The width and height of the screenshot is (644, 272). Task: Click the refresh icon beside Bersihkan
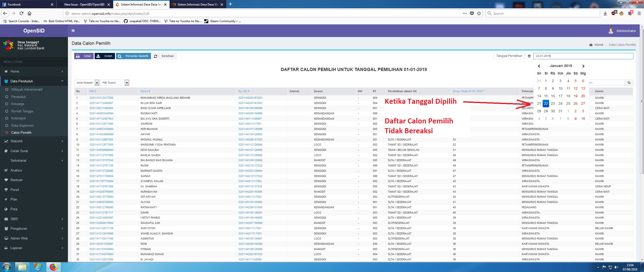155,56
